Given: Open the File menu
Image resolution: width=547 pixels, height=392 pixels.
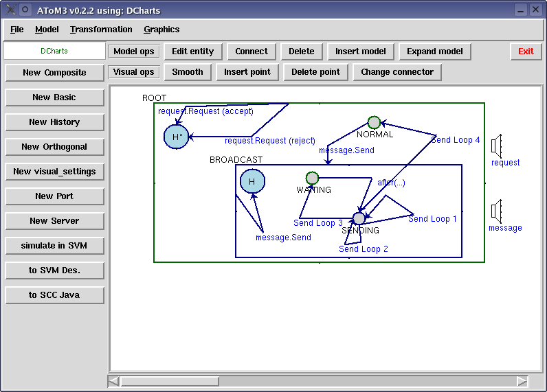Looking at the screenshot, I should point(17,30).
